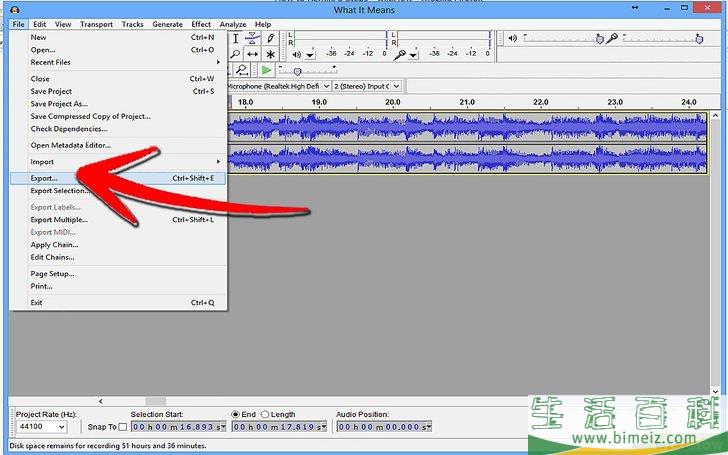
Task: Select the Selection (I-beam) tool
Action: pyautogui.click(x=235, y=39)
